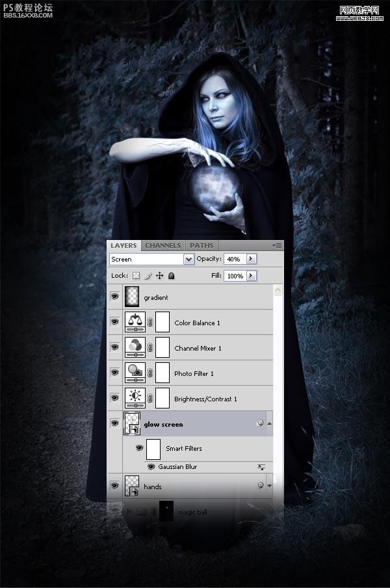Collapse glow screen smart filters list
Viewport: 390px width, 588px height.
coord(269,423)
